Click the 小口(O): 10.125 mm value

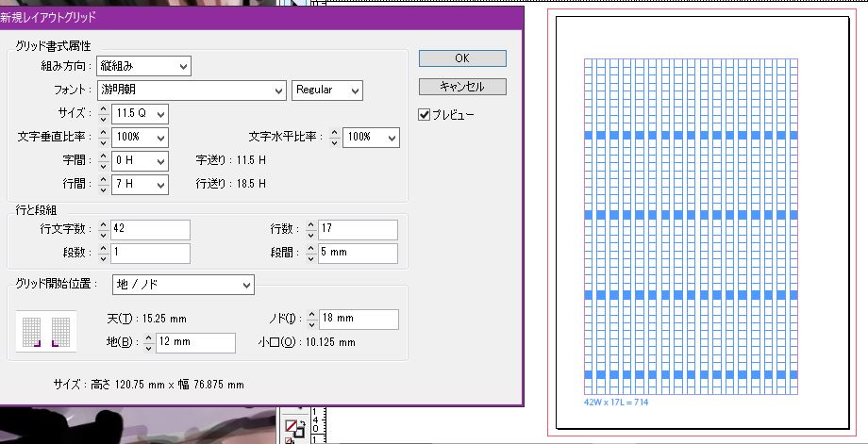point(307,342)
